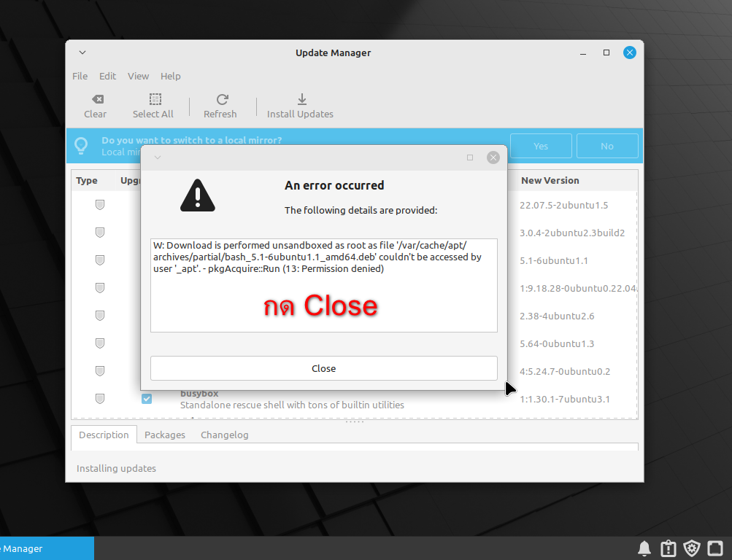732x560 pixels.
Task: Open the Update Manager window menu chevron
Action: (x=82, y=52)
